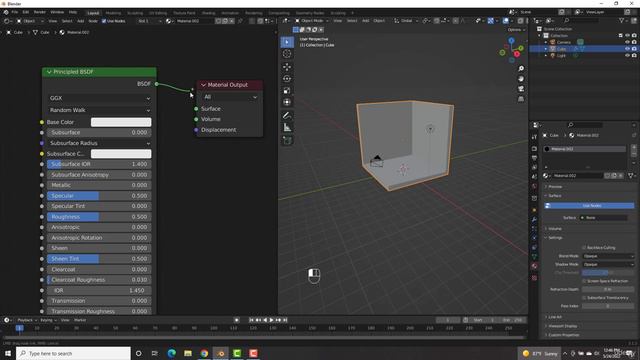This screenshot has height=360, width=640.
Task: Open the All target dropdown on Material Output
Action: pos(229,97)
